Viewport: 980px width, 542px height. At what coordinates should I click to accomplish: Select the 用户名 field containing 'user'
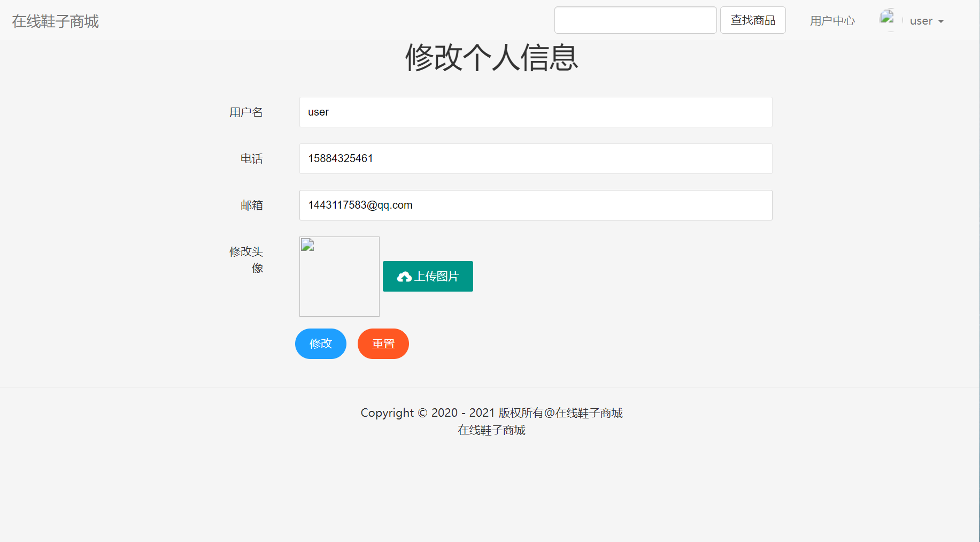click(x=535, y=112)
